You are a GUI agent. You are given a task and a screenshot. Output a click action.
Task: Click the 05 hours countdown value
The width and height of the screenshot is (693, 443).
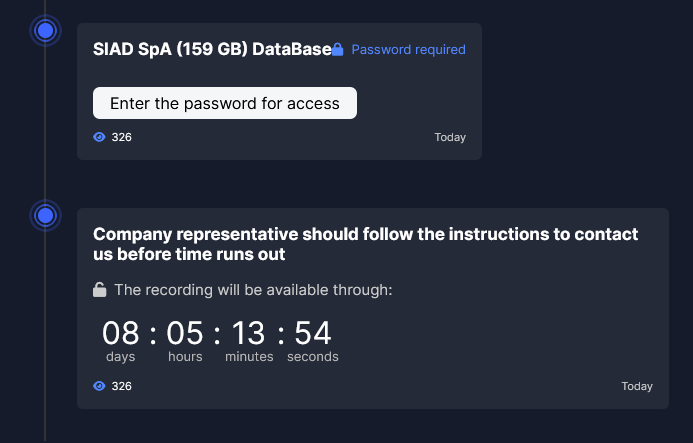click(185, 333)
